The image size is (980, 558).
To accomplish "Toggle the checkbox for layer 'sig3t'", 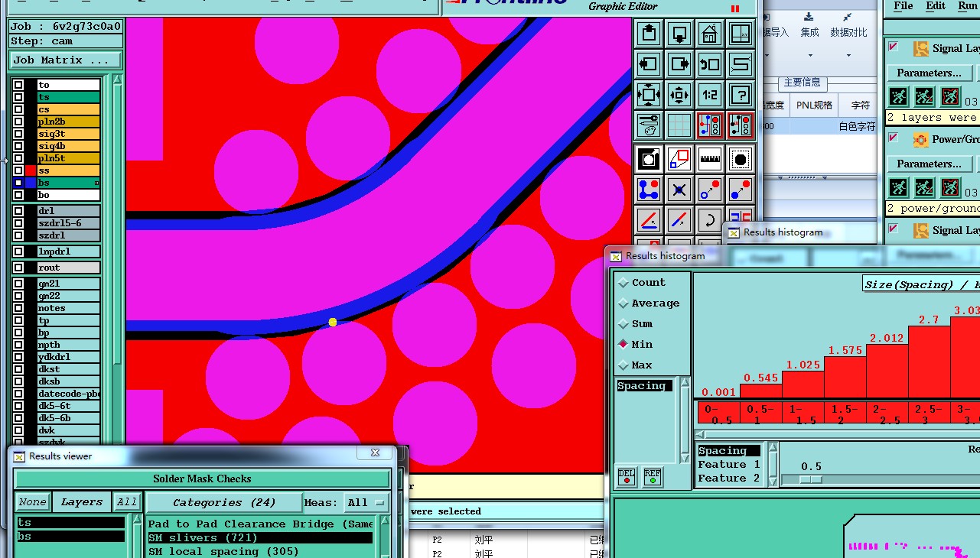I will tap(18, 134).
